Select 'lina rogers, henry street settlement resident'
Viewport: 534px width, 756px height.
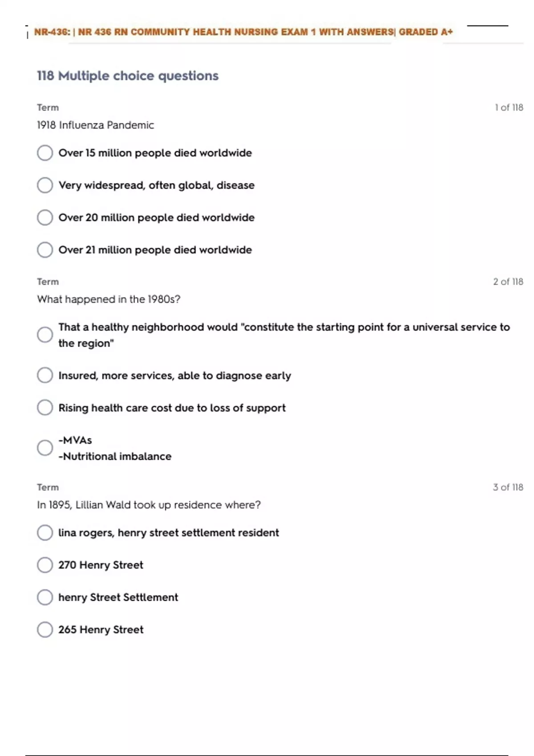(45, 533)
